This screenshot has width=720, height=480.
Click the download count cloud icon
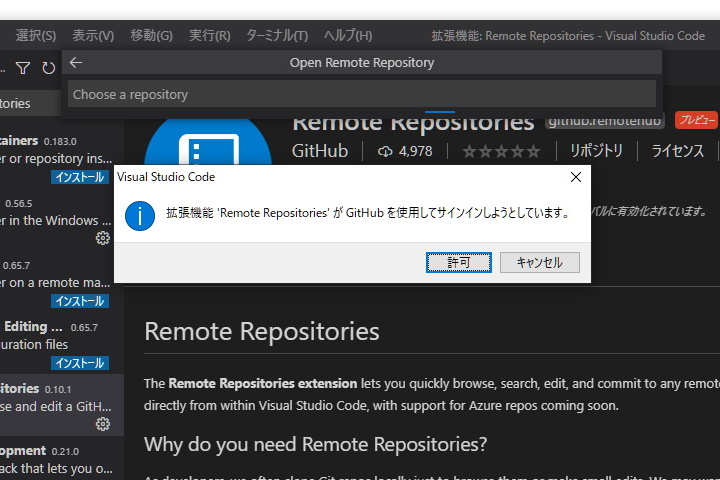(x=385, y=151)
